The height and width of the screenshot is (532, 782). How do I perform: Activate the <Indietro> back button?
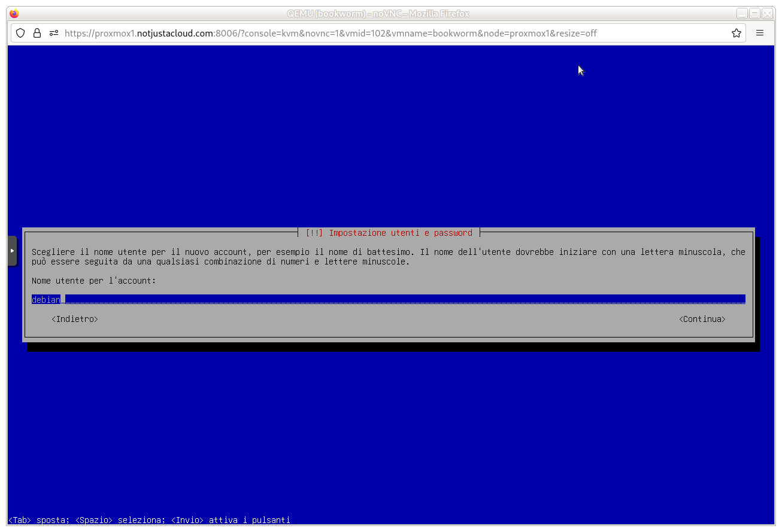(x=75, y=319)
